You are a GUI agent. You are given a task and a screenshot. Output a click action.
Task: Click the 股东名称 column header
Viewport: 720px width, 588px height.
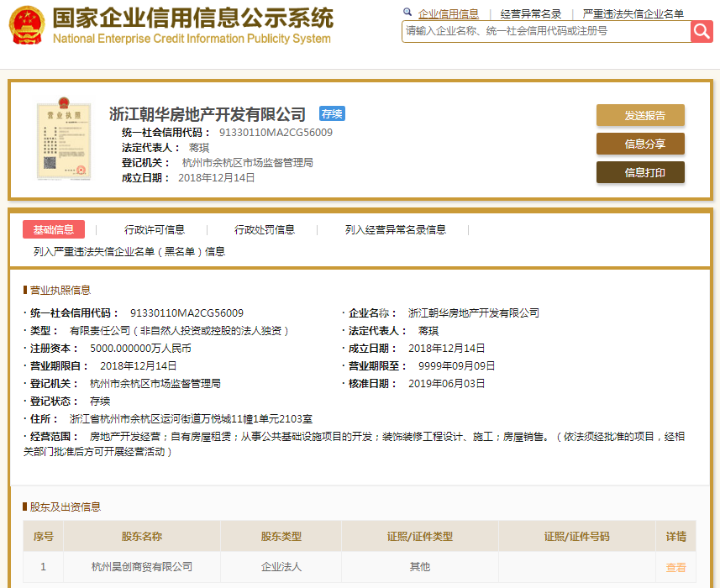(x=142, y=536)
